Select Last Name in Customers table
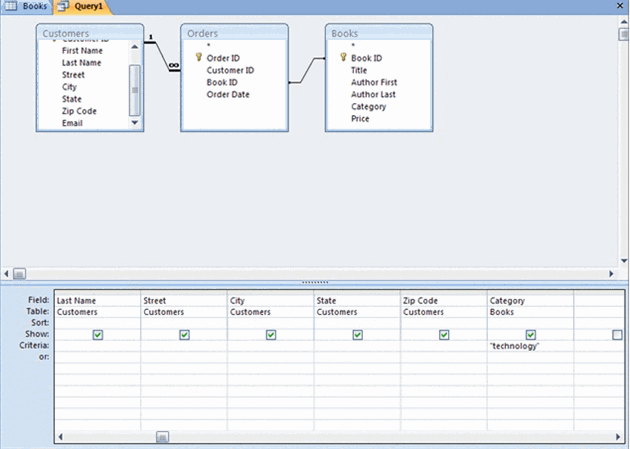 pos(82,63)
